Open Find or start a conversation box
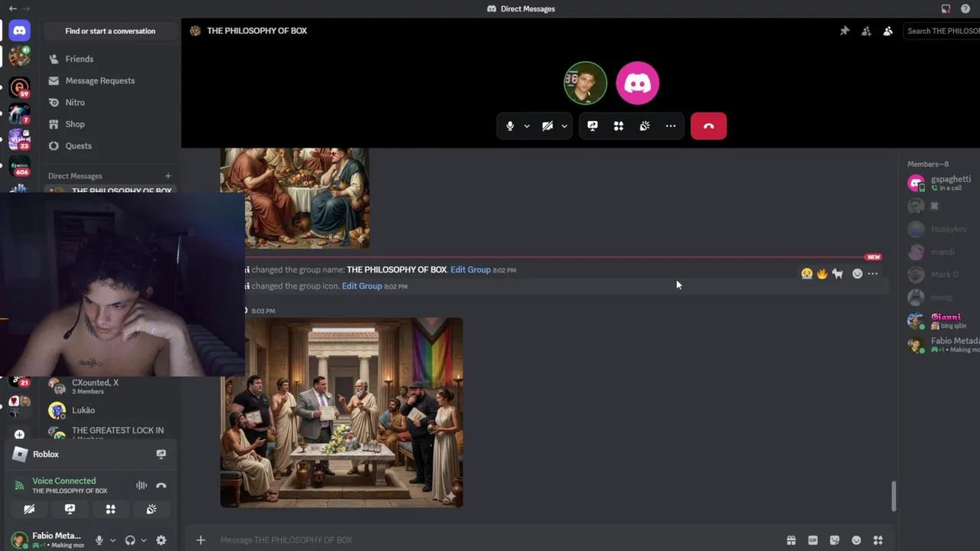 click(110, 31)
